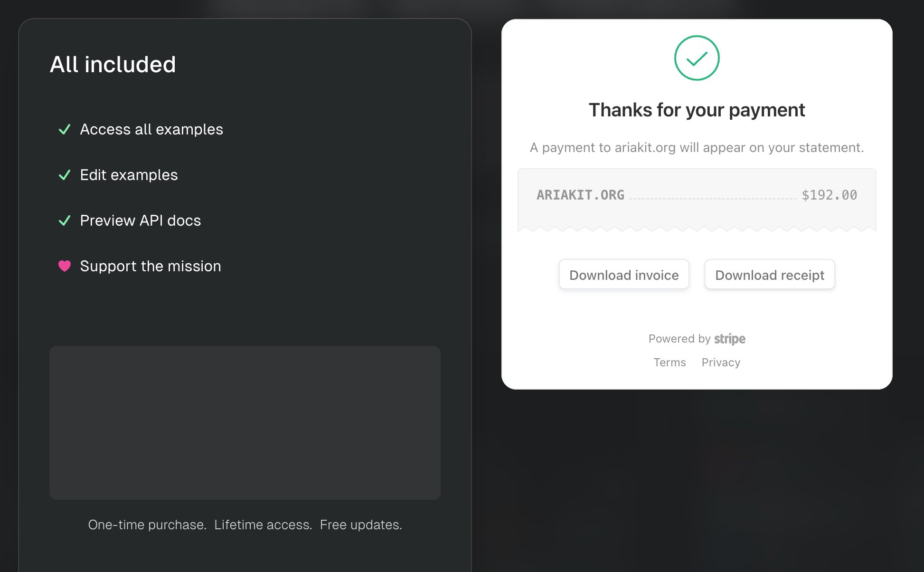Click the checkmark beside Preview API docs
924x572 pixels.
coord(65,220)
